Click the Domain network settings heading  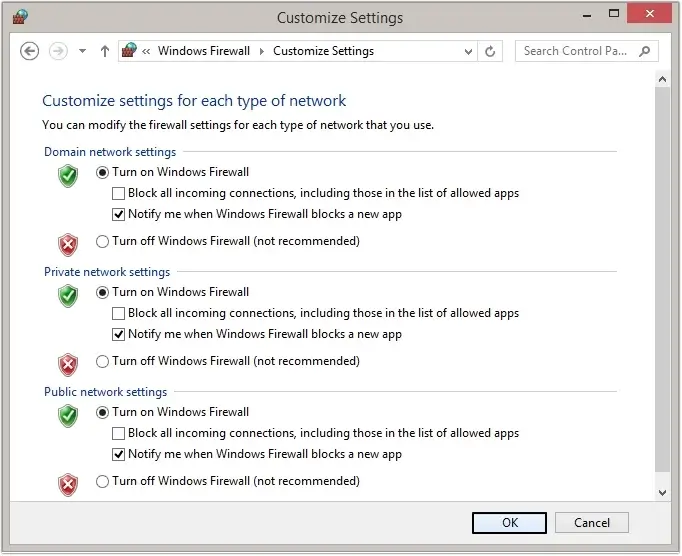point(110,152)
